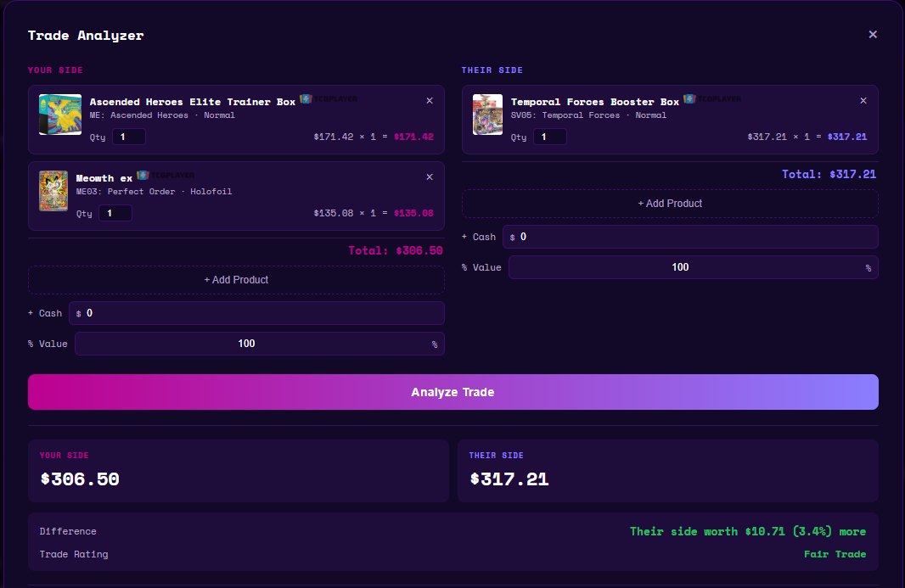The height and width of the screenshot is (588, 905).
Task: Click the ME03: Perfect Order · Holofoil subtitle
Action: (x=155, y=191)
